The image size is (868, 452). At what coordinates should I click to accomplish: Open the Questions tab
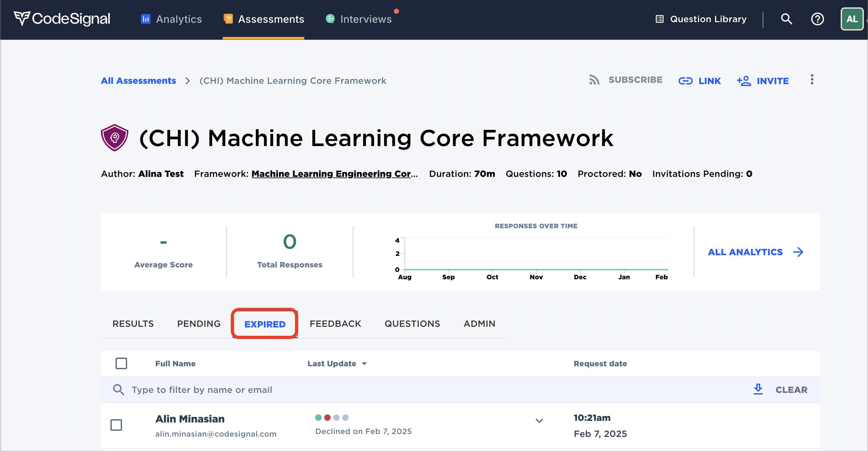[412, 324]
